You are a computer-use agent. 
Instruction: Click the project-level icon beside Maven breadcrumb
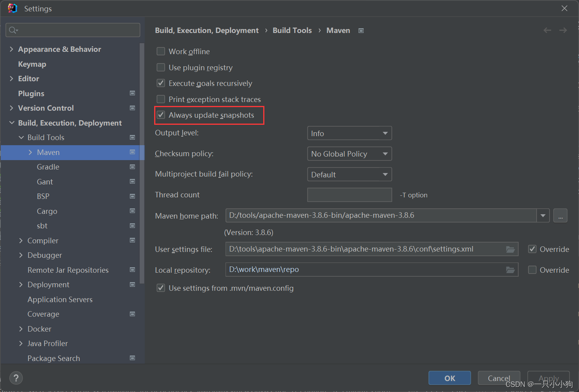point(361,31)
